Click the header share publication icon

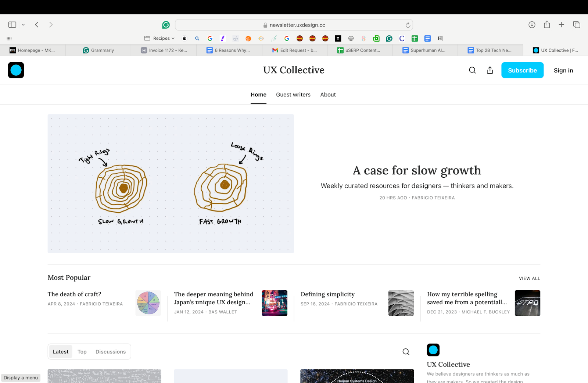(x=490, y=70)
